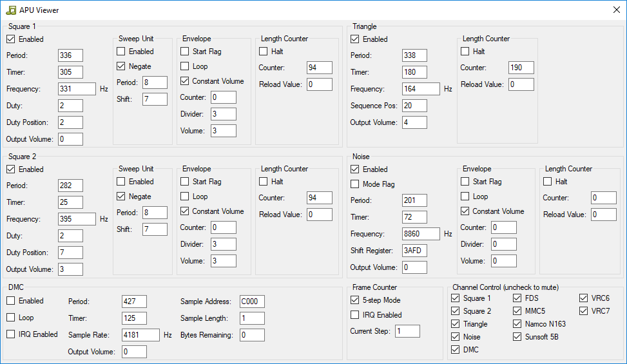Click the DMC Sample Address field

tap(252, 302)
